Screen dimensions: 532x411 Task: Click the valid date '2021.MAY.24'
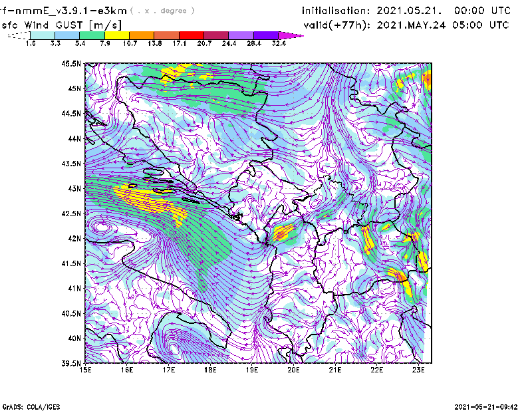tap(411, 25)
